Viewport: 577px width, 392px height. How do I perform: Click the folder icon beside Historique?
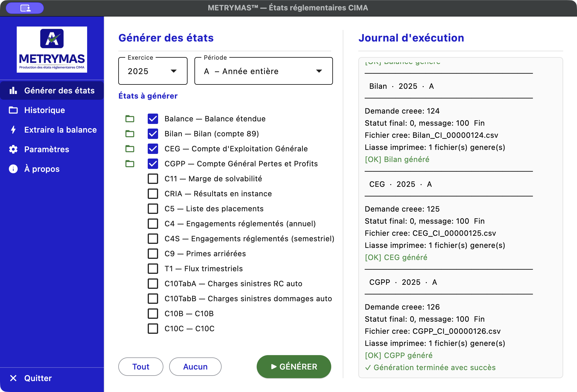coord(13,110)
